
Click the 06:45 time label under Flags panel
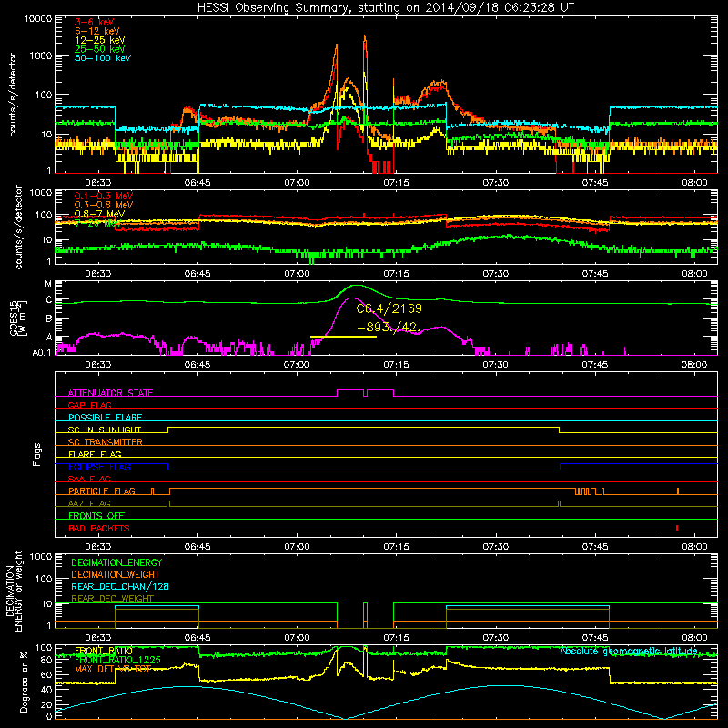[197, 547]
